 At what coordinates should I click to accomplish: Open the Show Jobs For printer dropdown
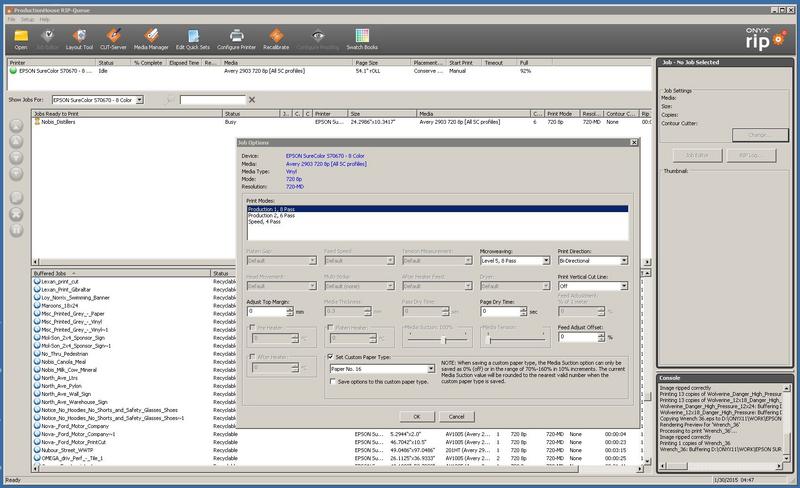click(140, 100)
